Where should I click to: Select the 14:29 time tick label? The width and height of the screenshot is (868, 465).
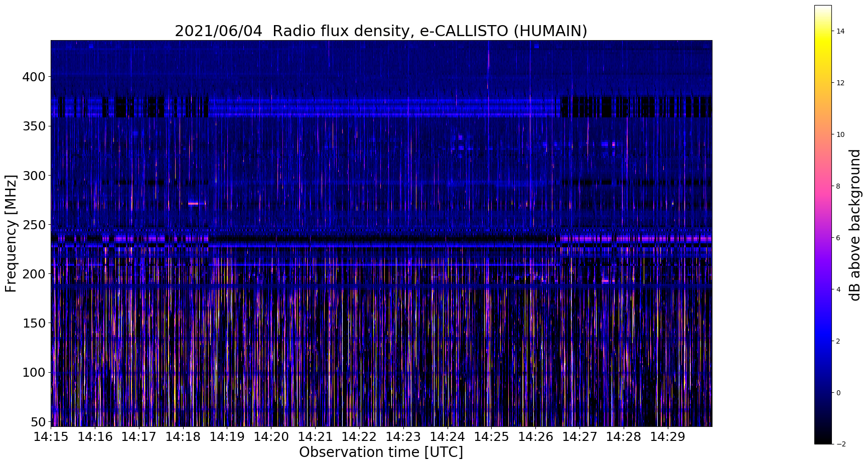click(668, 436)
